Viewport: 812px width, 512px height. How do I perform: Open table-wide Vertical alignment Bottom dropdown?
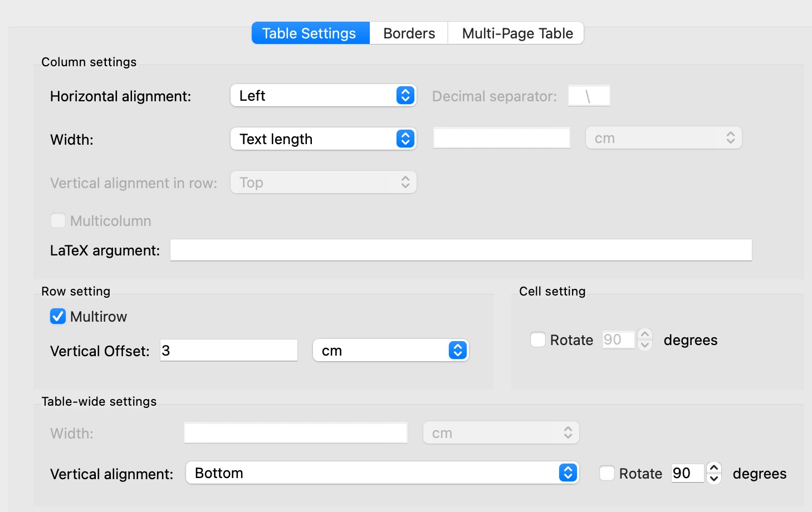click(x=382, y=473)
